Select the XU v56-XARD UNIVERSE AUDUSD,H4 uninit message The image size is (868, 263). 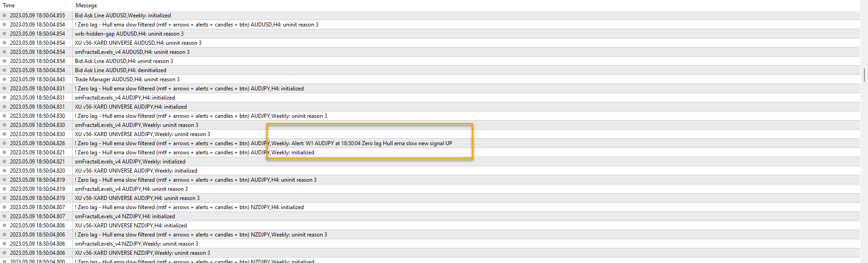[138, 43]
